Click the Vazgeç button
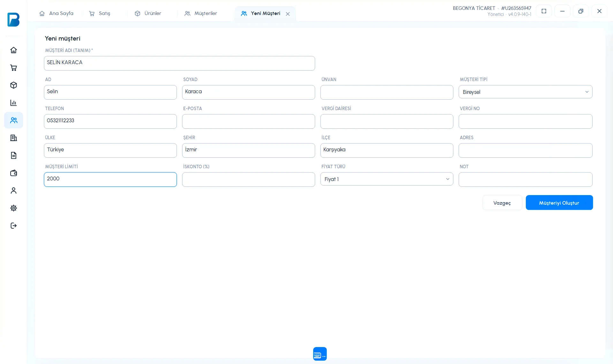613x364 pixels. pyautogui.click(x=502, y=203)
